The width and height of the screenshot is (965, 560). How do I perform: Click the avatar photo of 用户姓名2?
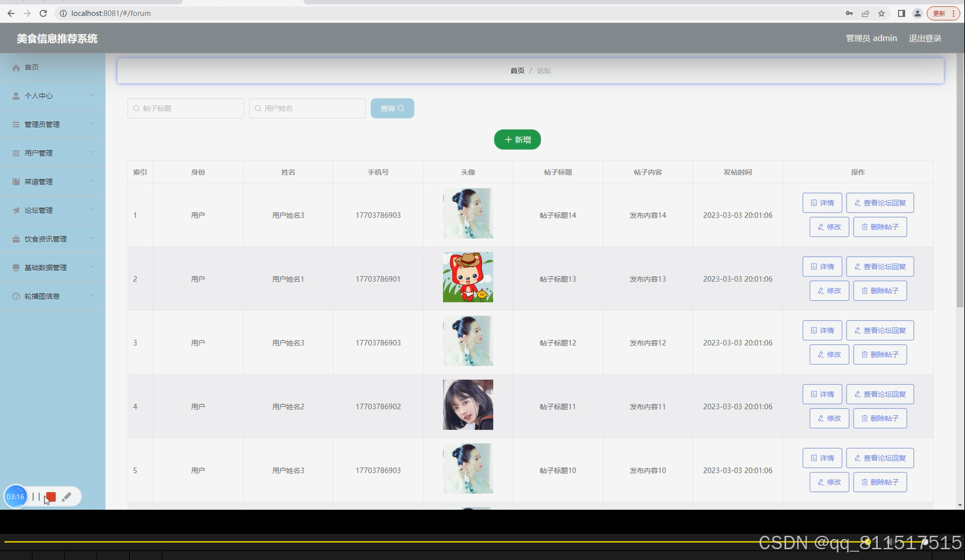(x=468, y=405)
